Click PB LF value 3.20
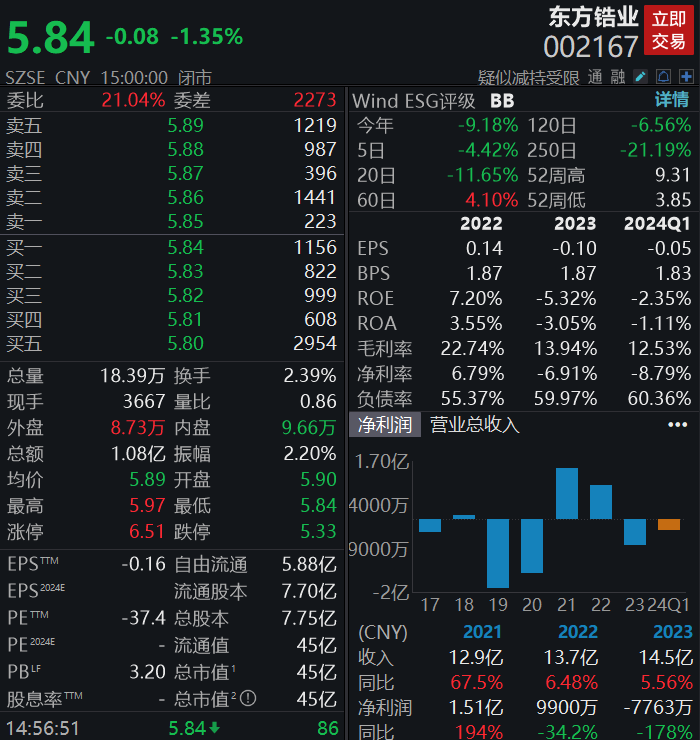Image resolution: width=700 pixels, height=740 pixels. tap(147, 672)
